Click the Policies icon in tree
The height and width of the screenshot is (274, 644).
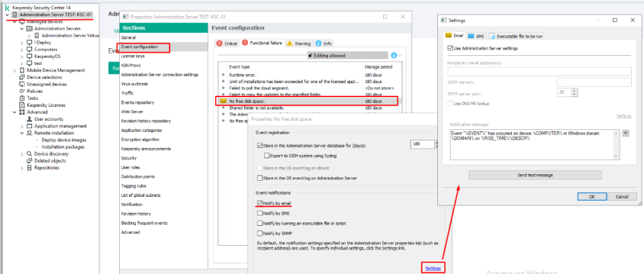click(22, 91)
